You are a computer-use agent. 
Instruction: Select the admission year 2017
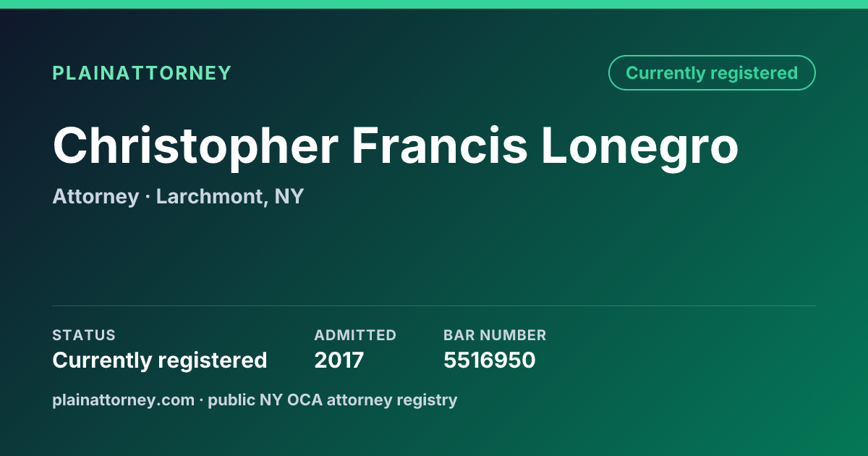(339, 360)
